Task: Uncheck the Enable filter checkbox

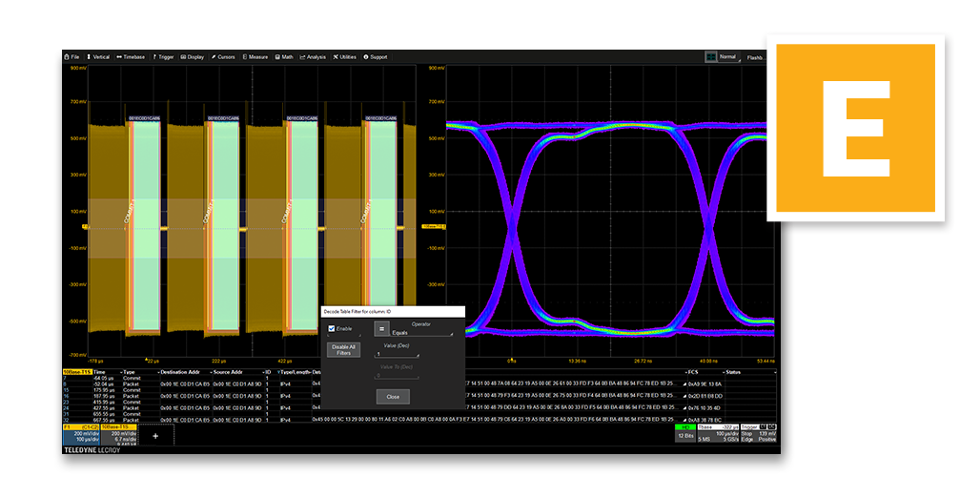Action: [332, 328]
